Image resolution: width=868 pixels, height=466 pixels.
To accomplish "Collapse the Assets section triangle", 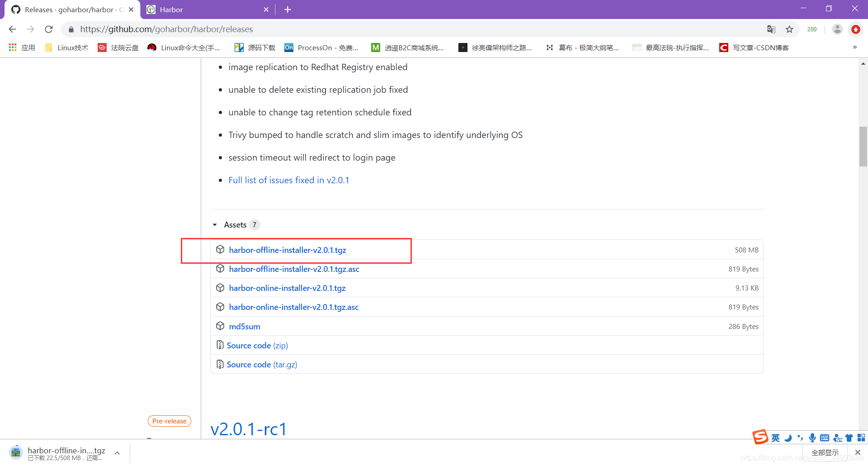I will [x=215, y=225].
